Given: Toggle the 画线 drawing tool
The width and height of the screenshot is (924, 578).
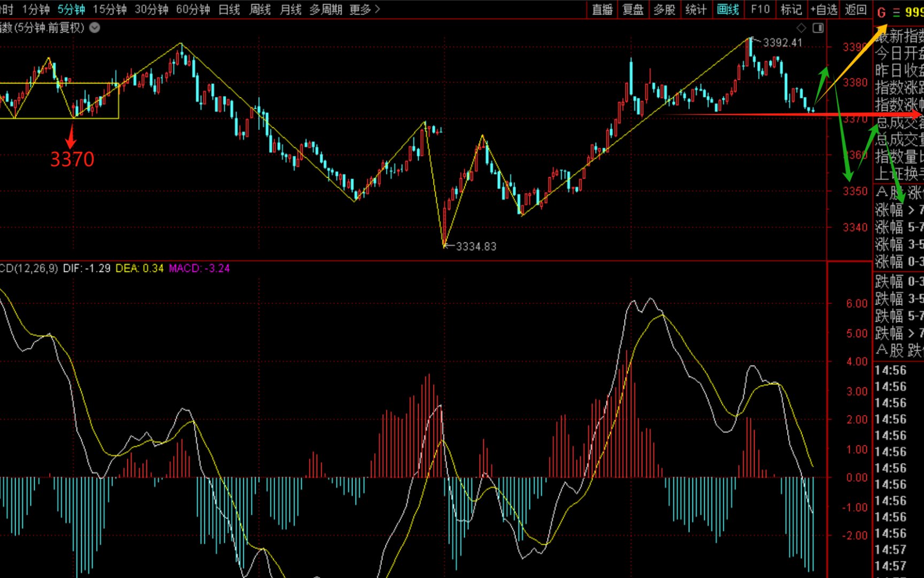Looking at the screenshot, I should [x=728, y=10].
